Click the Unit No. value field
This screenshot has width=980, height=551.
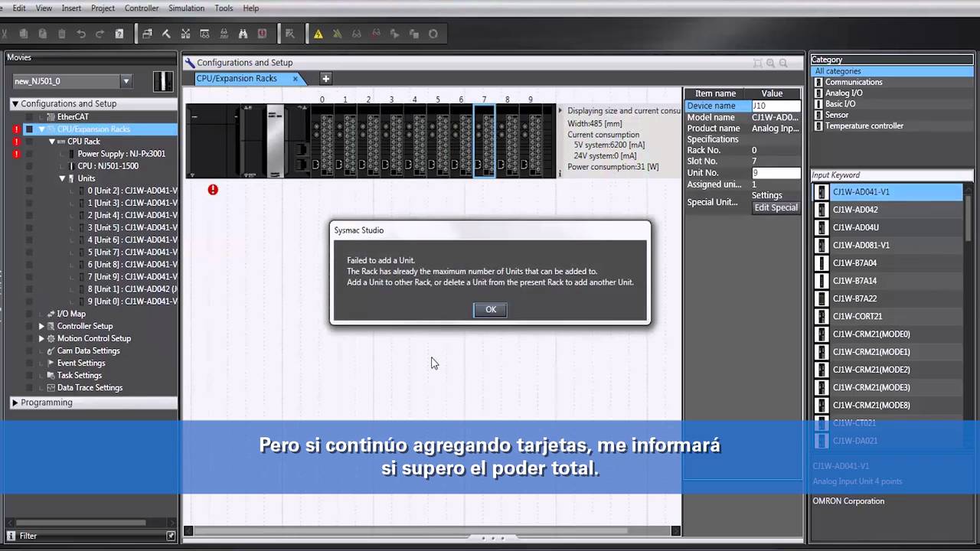(x=776, y=173)
